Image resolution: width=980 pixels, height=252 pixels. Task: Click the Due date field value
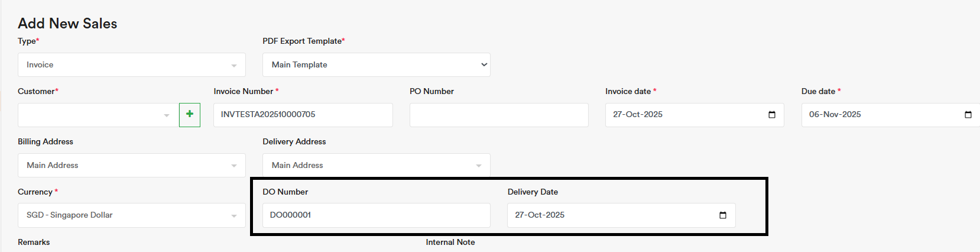[835, 115]
